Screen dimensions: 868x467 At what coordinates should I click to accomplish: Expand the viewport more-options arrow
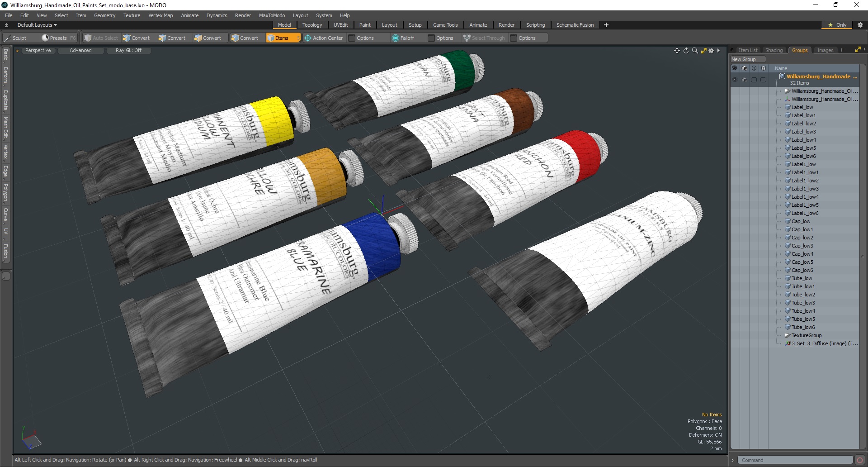click(x=718, y=51)
